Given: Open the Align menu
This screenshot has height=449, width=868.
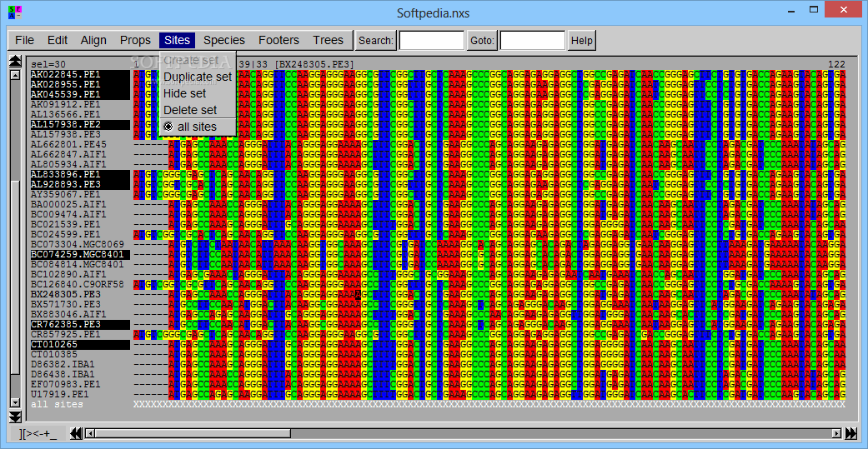Looking at the screenshot, I should [93, 40].
